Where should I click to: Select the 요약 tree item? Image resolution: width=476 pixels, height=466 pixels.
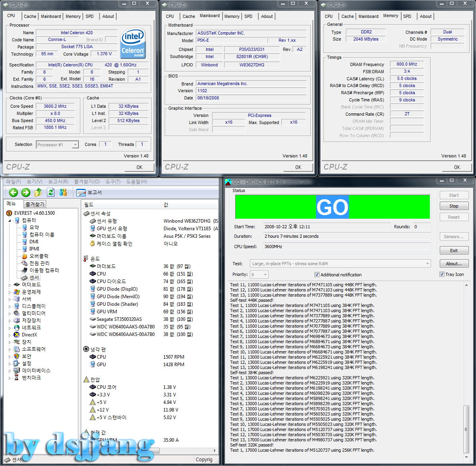click(34, 227)
